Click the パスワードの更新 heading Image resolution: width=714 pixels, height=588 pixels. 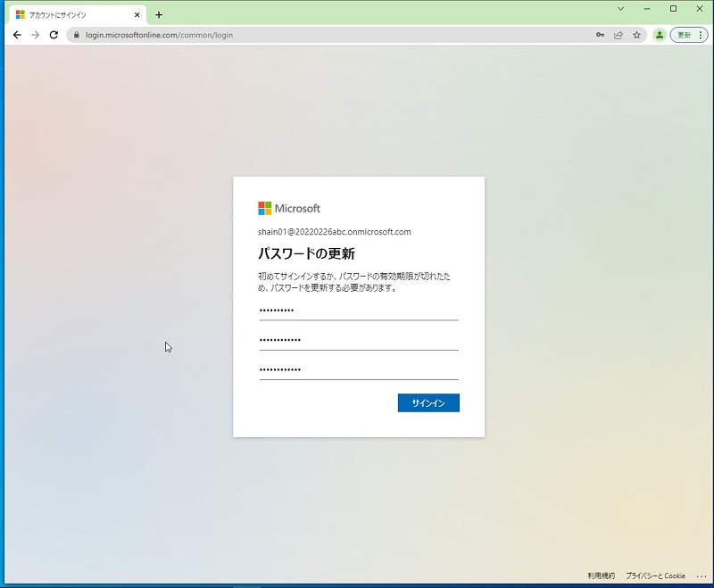(306, 253)
